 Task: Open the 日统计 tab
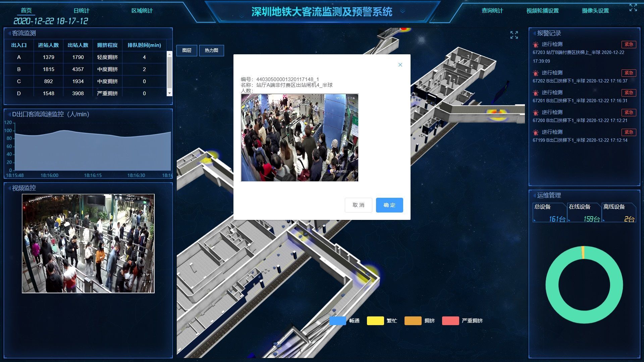pyautogui.click(x=82, y=11)
